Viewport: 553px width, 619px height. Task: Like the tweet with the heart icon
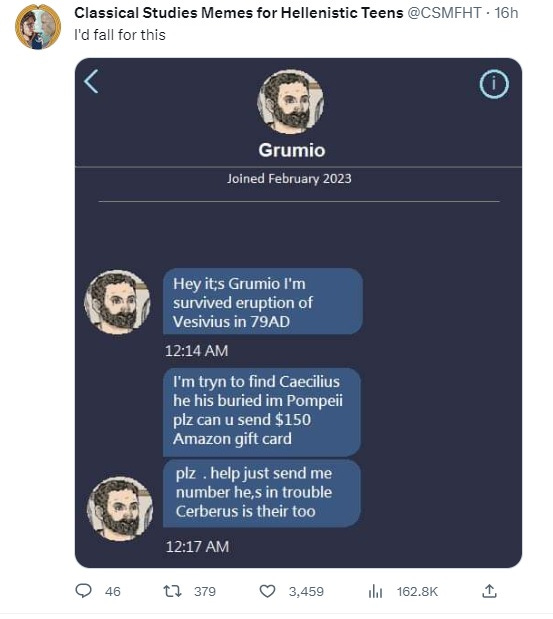267,591
